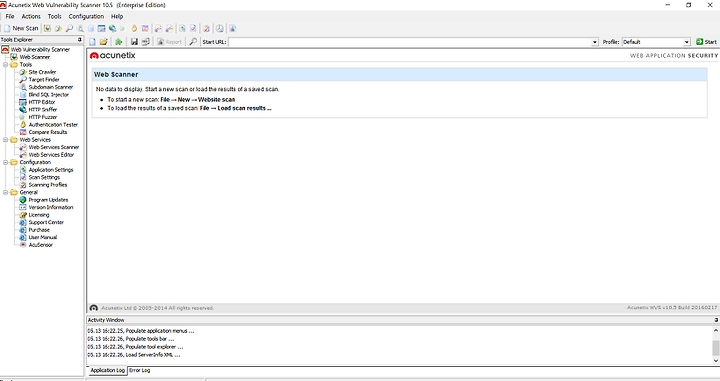720x381 pixels.
Task: Select Web Scanner in Tools Explorer
Action: point(34,57)
